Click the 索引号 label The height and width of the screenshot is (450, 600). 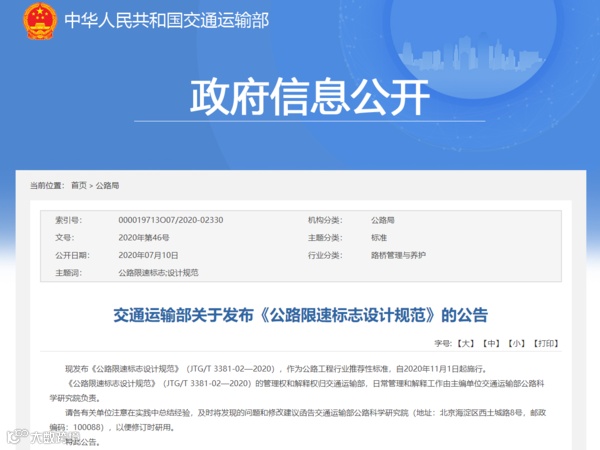pyautogui.click(x=68, y=220)
